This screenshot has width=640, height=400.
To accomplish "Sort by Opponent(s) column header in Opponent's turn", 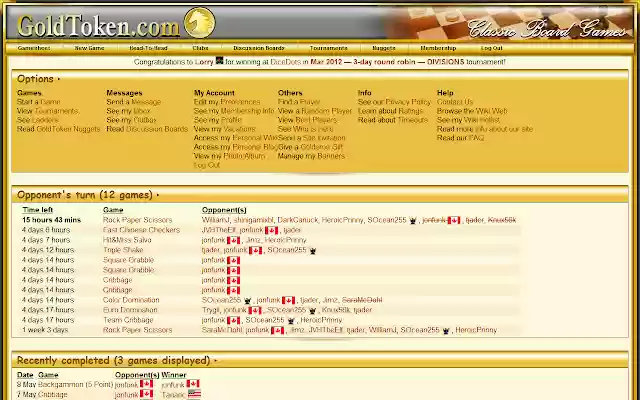I will [x=224, y=210].
